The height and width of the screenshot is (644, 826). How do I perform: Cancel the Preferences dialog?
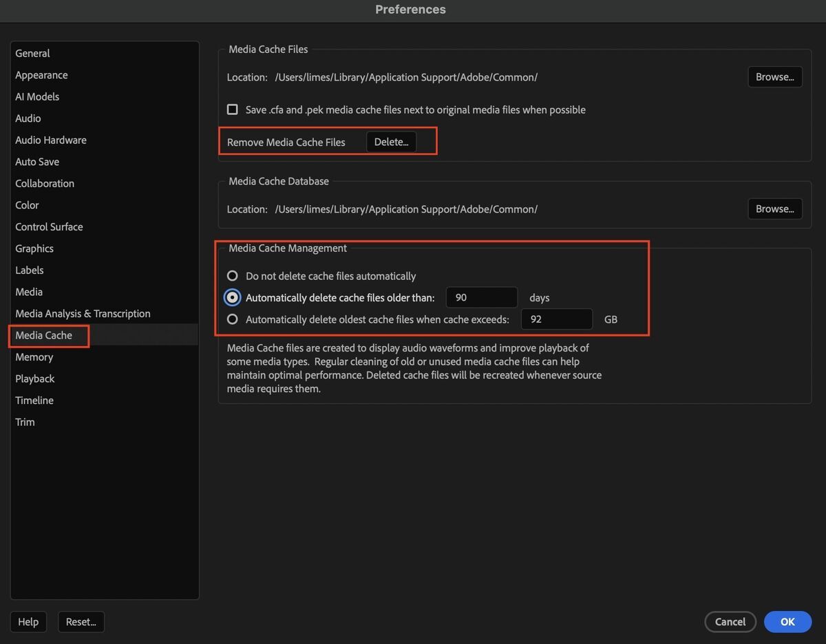pos(730,621)
